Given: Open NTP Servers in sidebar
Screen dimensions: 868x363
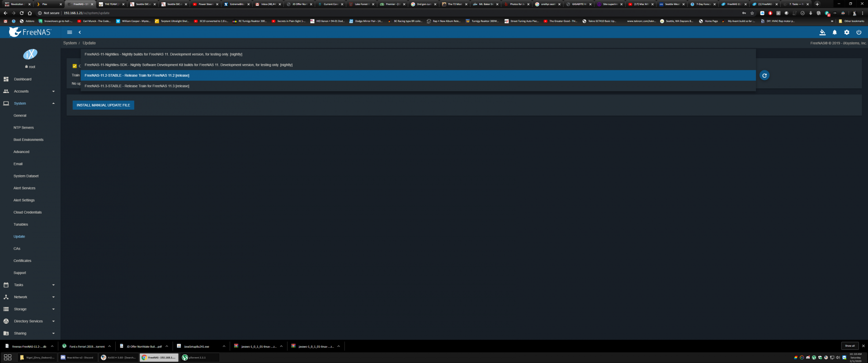Looking at the screenshot, I should pyautogui.click(x=24, y=128).
